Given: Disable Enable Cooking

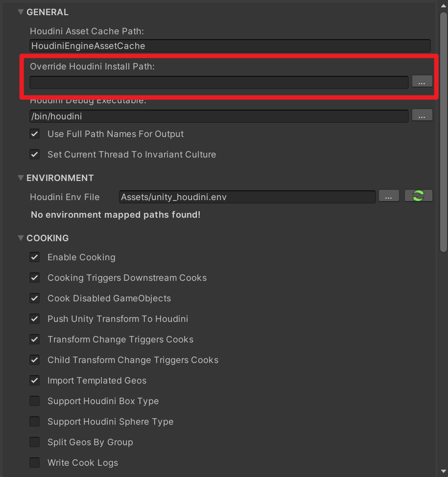Looking at the screenshot, I should (34, 257).
